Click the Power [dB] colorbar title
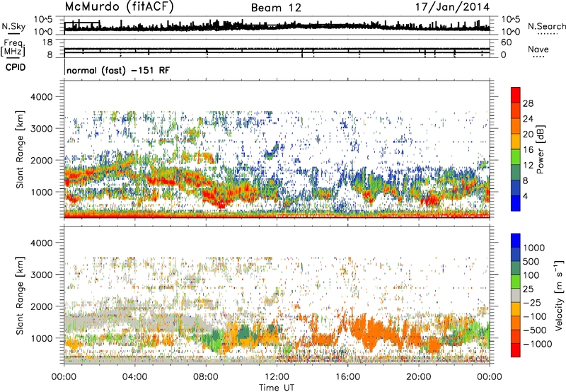This screenshot has width=566, height=392. click(x=540, y=149)
